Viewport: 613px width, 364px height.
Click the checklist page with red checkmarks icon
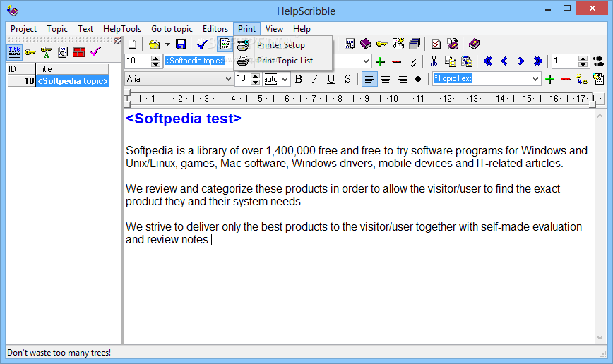click(x=436, y=44)
